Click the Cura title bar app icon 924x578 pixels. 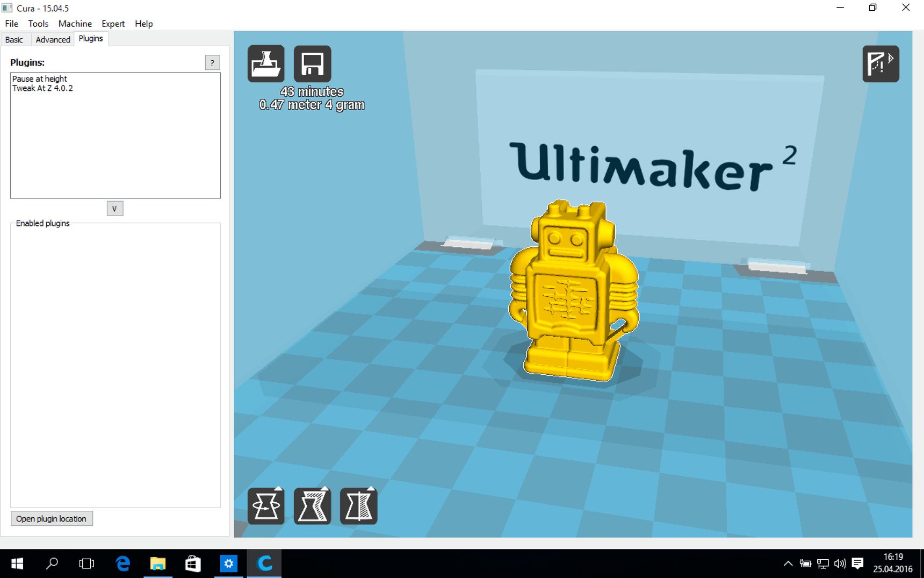tap(7, 8)
